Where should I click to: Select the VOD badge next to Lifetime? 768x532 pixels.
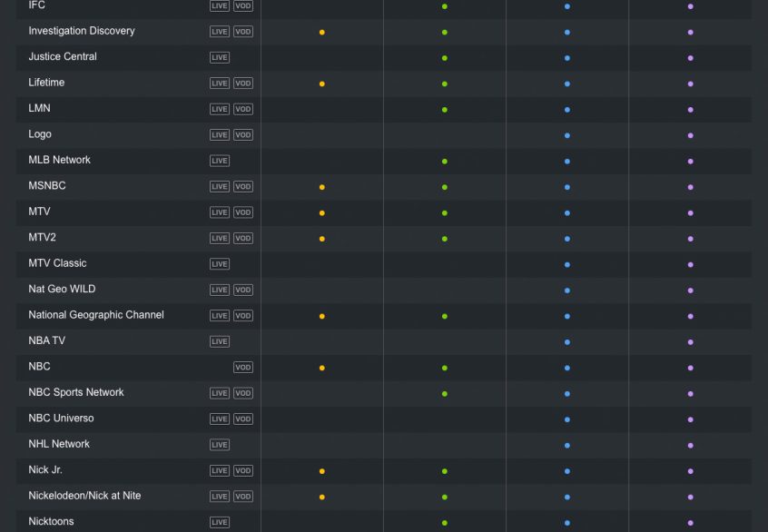[x=243, y=84]
